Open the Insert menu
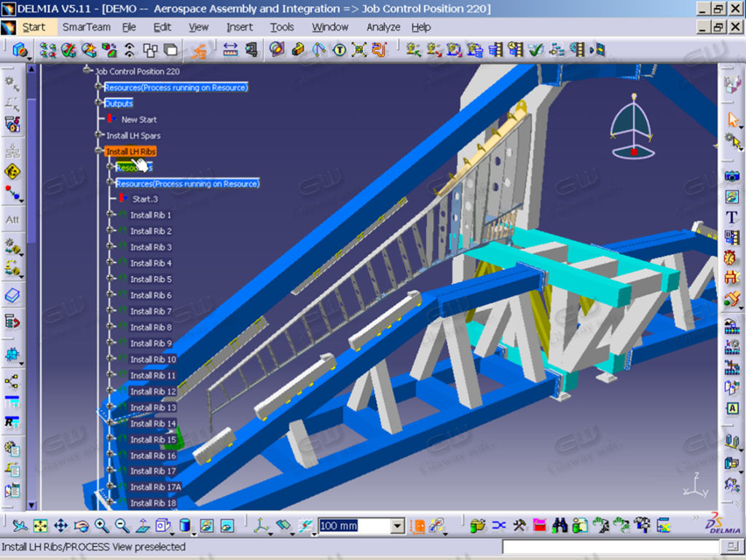 tap(239, 27)
